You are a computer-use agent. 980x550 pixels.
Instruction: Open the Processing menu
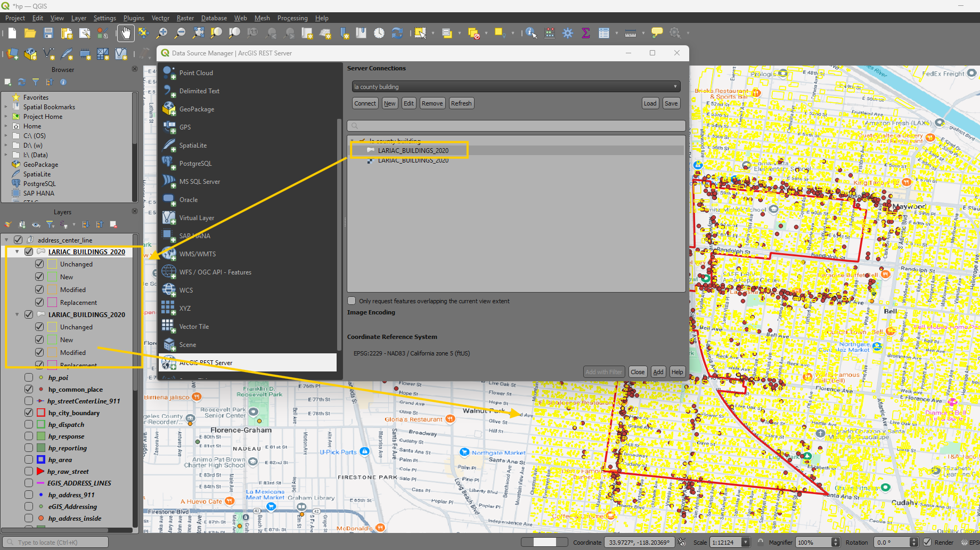(x=292, y=18)
